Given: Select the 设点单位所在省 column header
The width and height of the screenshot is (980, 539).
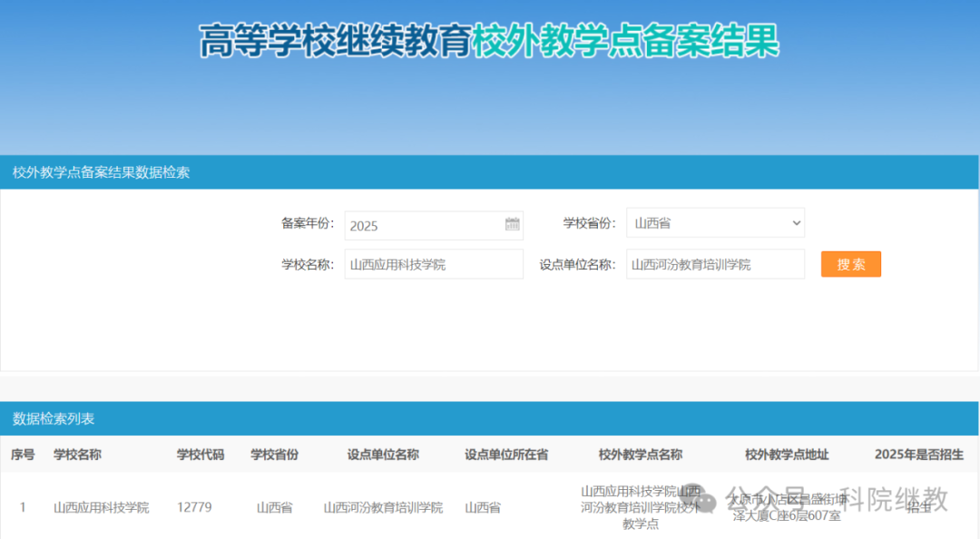Looking at the screenshot, I should click(x=506, y=455).
